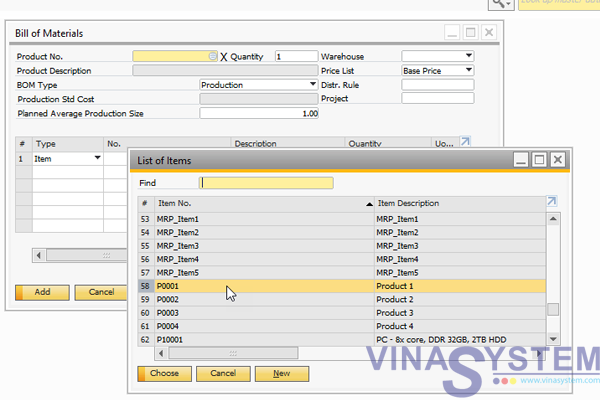Click left arrow of Bill of Materials scrollbar

(x=39, y=255)
